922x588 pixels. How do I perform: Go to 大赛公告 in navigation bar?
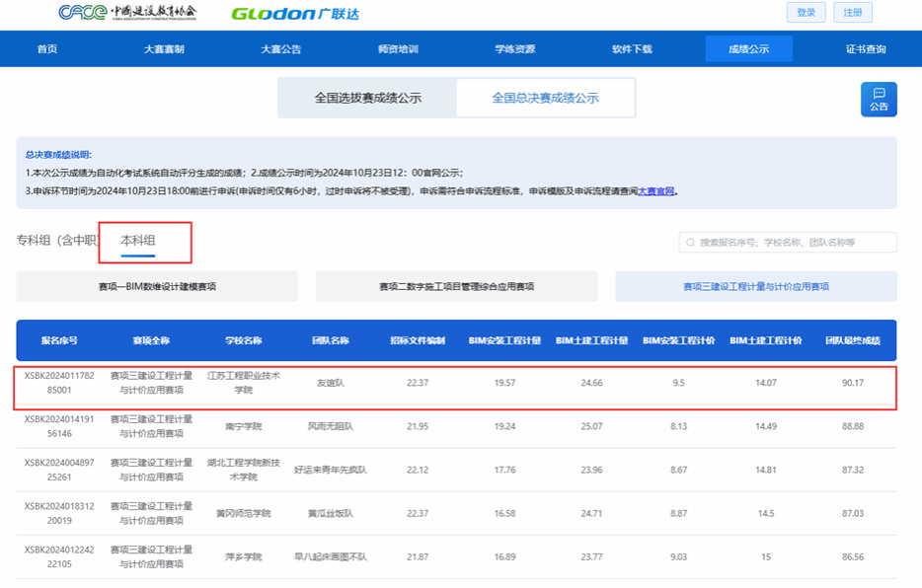[x=281, y=49]
